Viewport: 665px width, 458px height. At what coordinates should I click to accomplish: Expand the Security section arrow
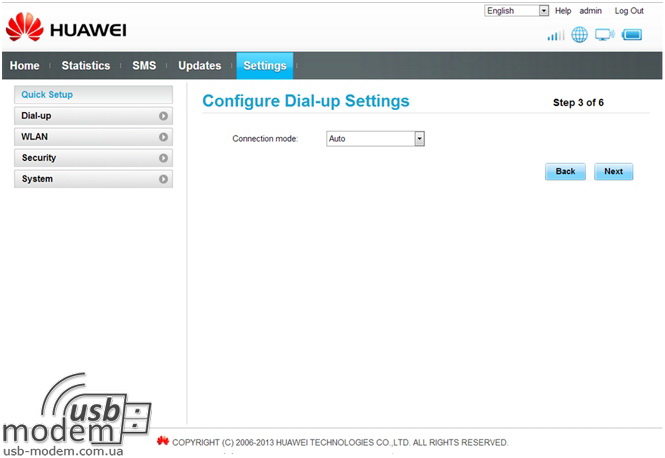(163, 158)
